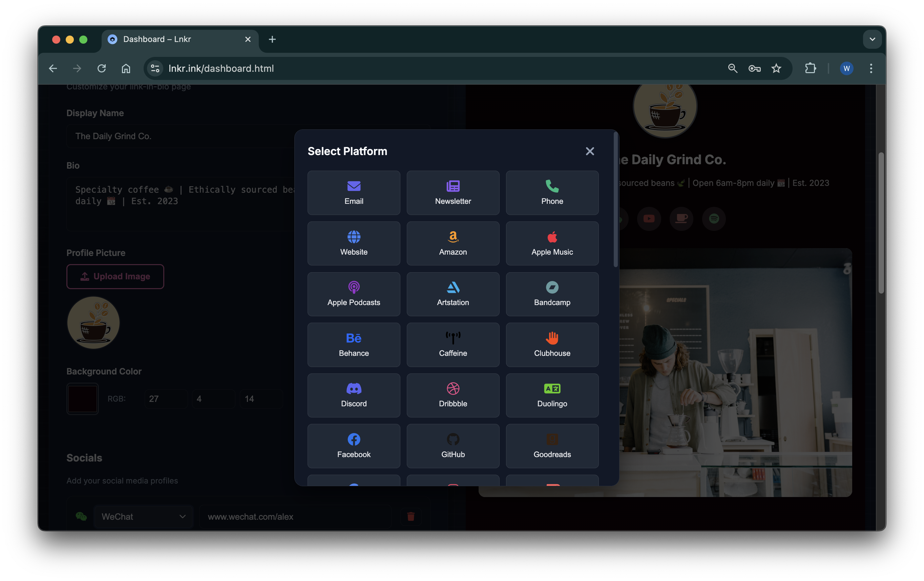Pick the Discord platform
The width and height of the screenshot is (924, 581).
click(353, 395)
